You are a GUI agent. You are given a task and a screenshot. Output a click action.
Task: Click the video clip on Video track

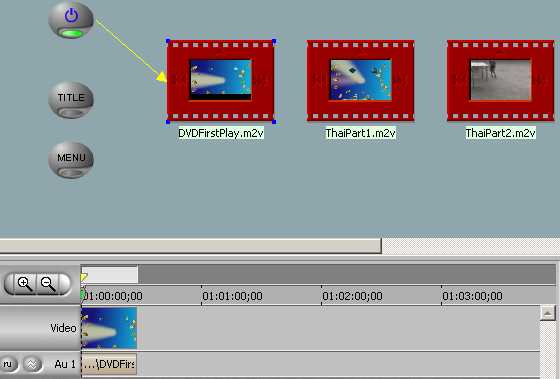pyautogui.click(x=109, y=328)
